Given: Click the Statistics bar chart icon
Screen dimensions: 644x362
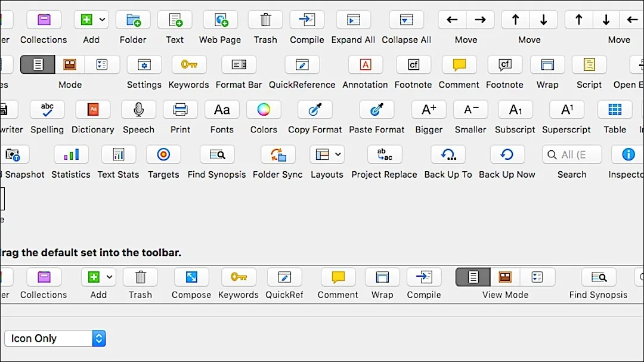Looking at the screenshot, I should (x=71, y=154).
